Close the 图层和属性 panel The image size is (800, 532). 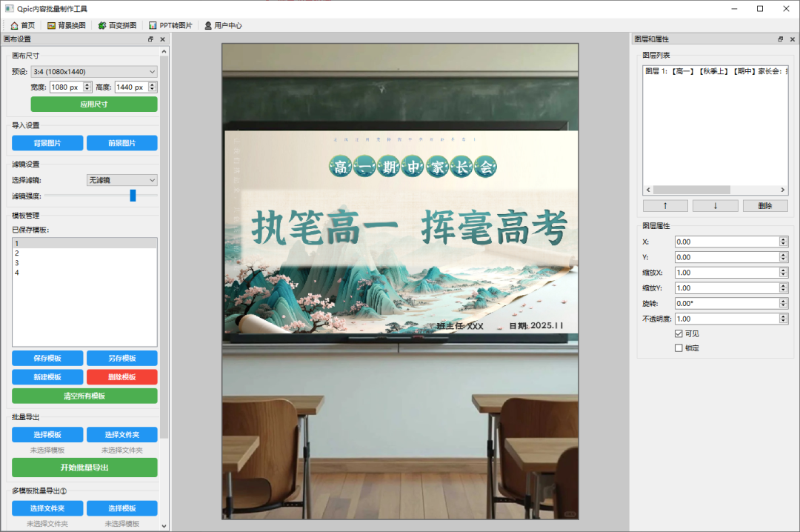(x=792, y=39)
